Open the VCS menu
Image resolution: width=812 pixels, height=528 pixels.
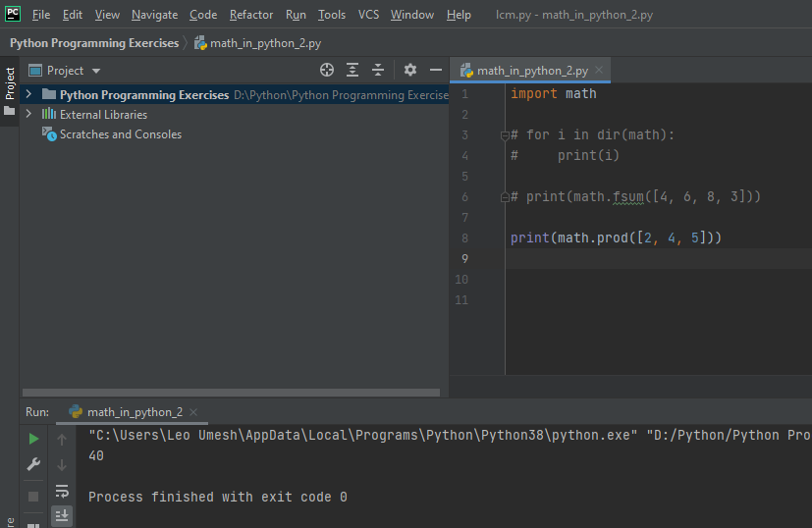(368, 15)
